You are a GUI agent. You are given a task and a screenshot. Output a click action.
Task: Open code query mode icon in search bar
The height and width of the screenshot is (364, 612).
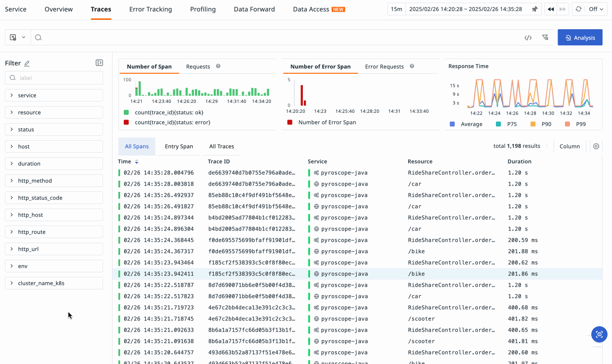point(528,38)
